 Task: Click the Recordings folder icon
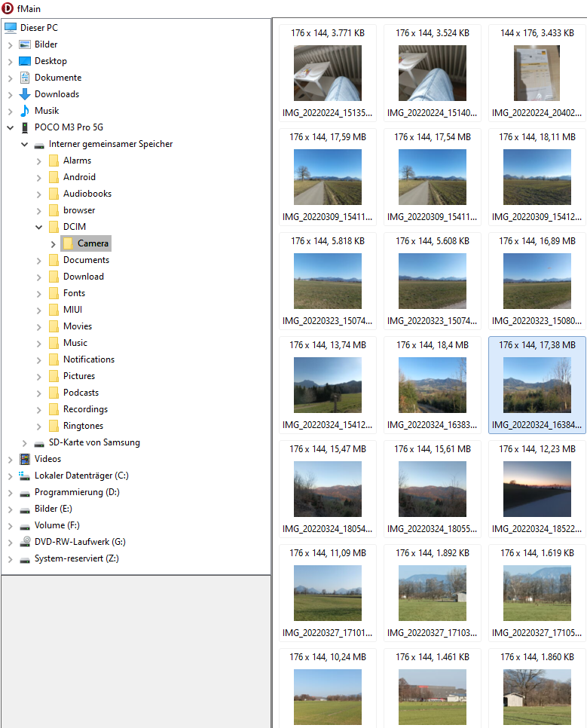point(54,409)
